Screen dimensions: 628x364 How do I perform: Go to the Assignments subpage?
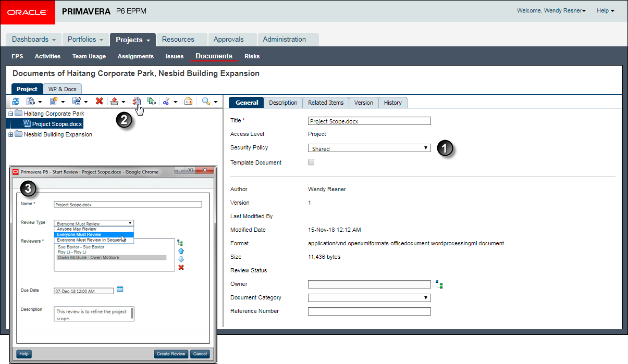point(136,56)
